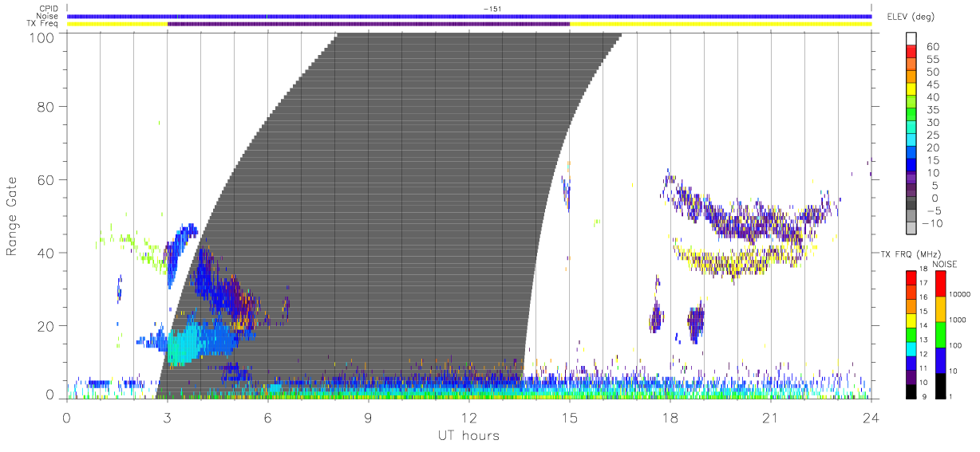Pick the black swatch in TX FRQ scale

coord(911,391)
